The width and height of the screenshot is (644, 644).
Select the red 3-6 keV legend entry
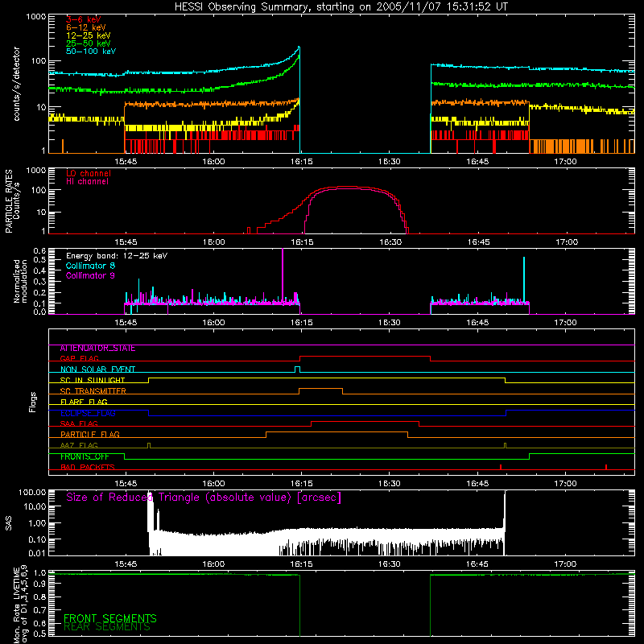(84, 19)
